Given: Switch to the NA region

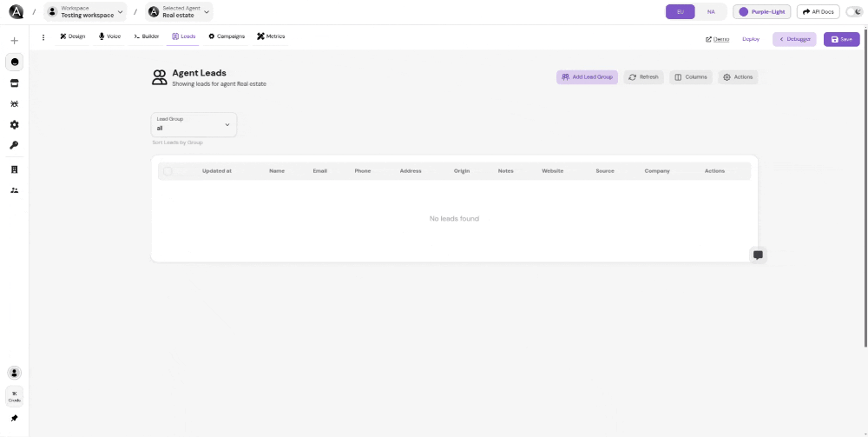Looking at the screenshot, I should pos(711,11).
